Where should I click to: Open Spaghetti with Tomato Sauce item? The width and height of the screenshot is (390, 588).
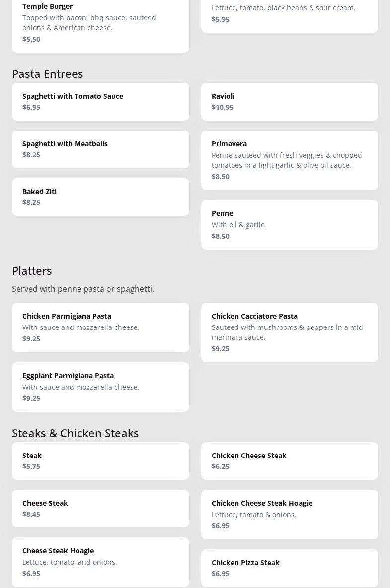point(100,101)
